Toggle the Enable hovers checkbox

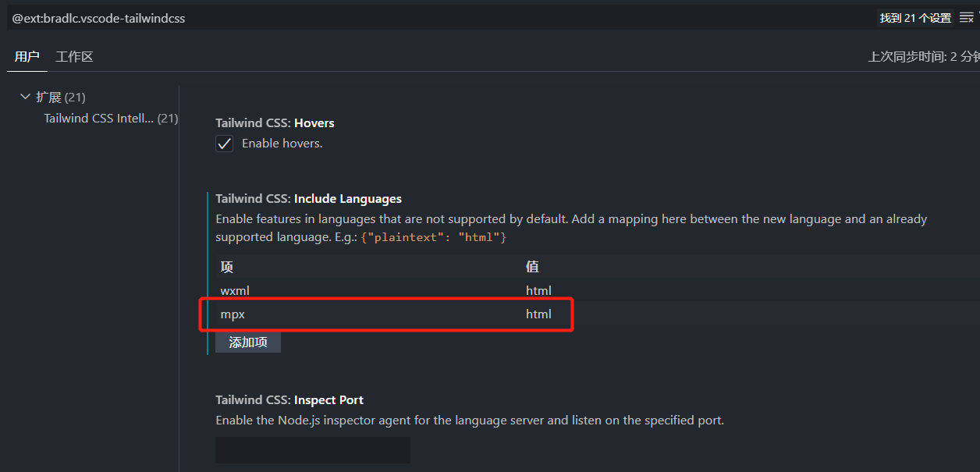click(x=225, y=144)
